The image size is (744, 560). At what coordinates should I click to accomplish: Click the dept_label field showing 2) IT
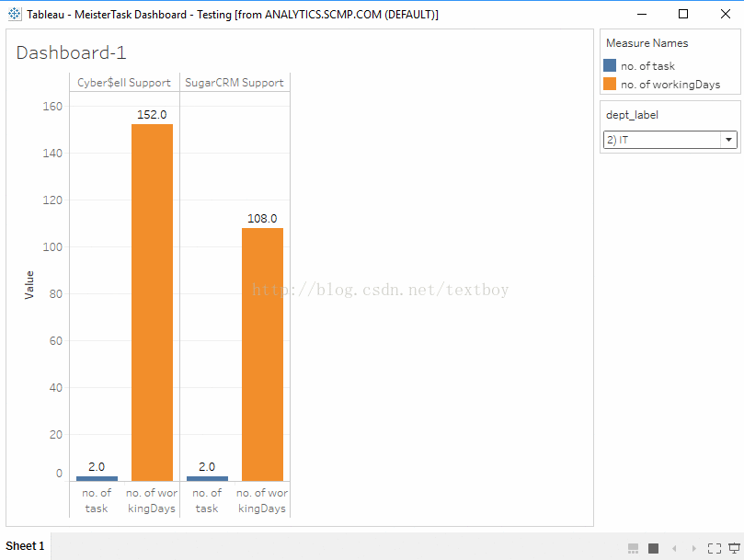coord(670,140)
